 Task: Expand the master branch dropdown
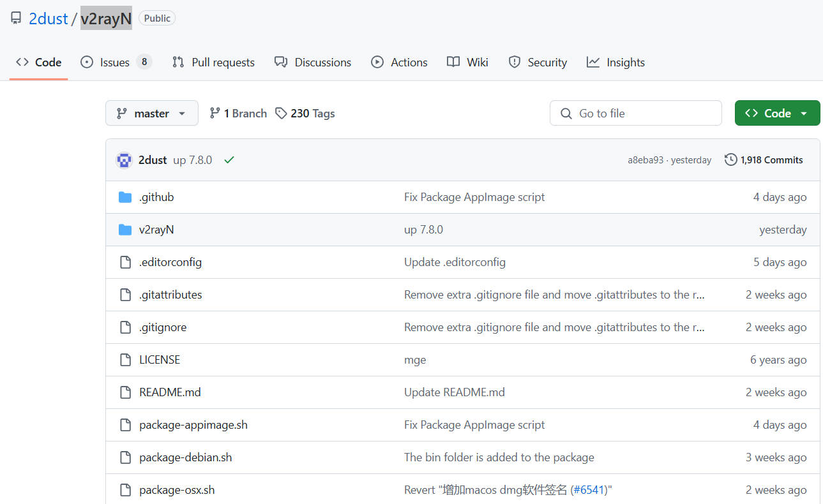pyautogui.click(x=151, y=114)
